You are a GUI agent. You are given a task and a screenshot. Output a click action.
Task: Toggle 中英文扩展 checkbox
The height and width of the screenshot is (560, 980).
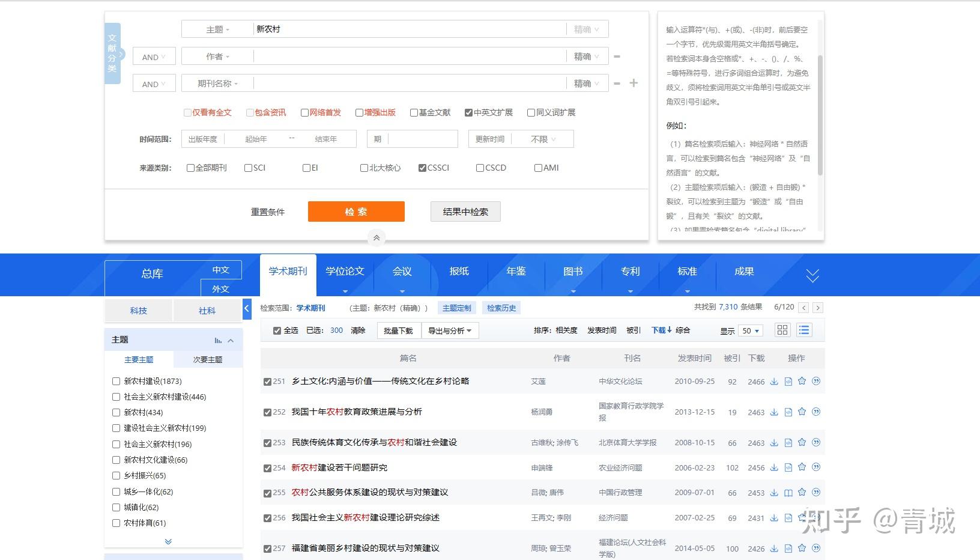[x=468, y=112]
